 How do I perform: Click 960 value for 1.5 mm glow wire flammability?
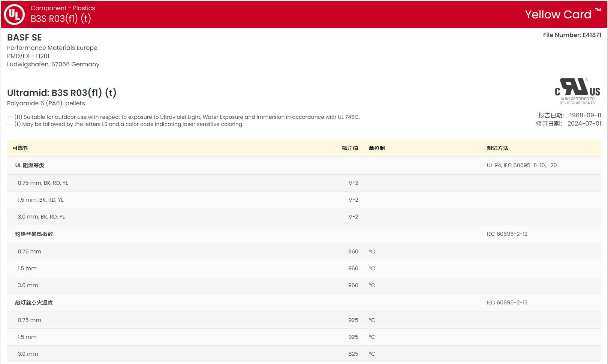point(353,268)
